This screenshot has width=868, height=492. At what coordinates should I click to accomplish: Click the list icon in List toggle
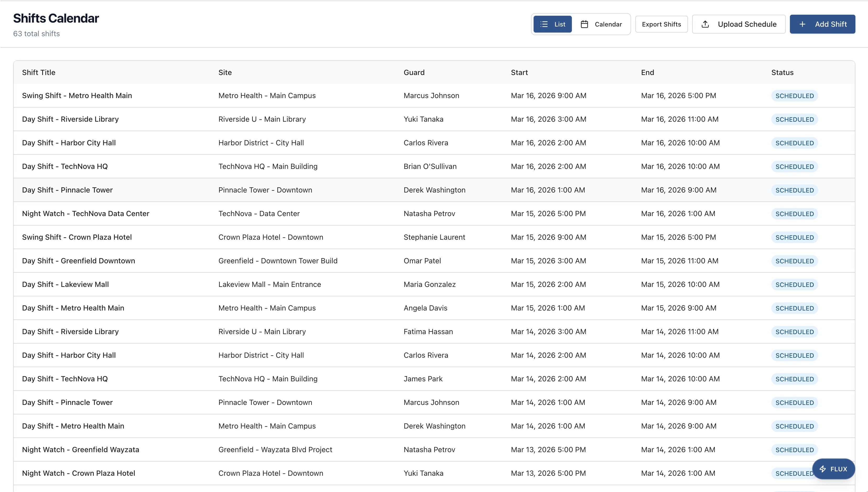(x=544, y=24)
